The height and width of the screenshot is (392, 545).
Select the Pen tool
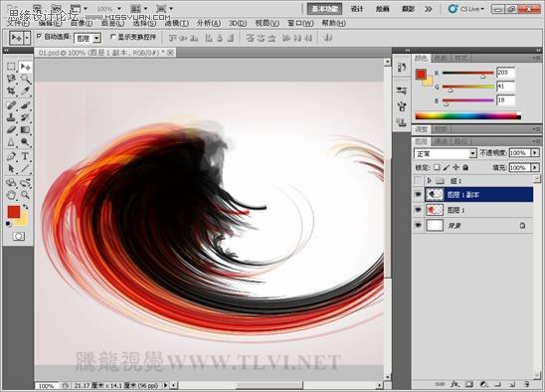11,156
